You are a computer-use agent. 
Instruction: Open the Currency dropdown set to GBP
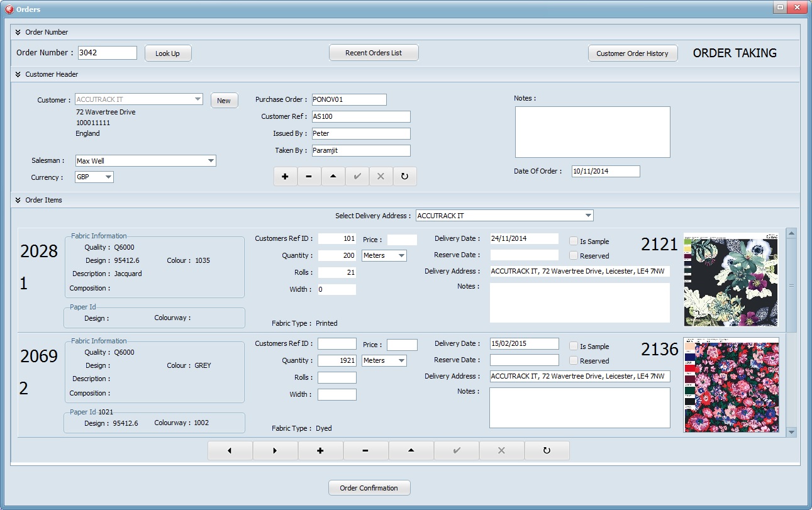tap(108, 177)
